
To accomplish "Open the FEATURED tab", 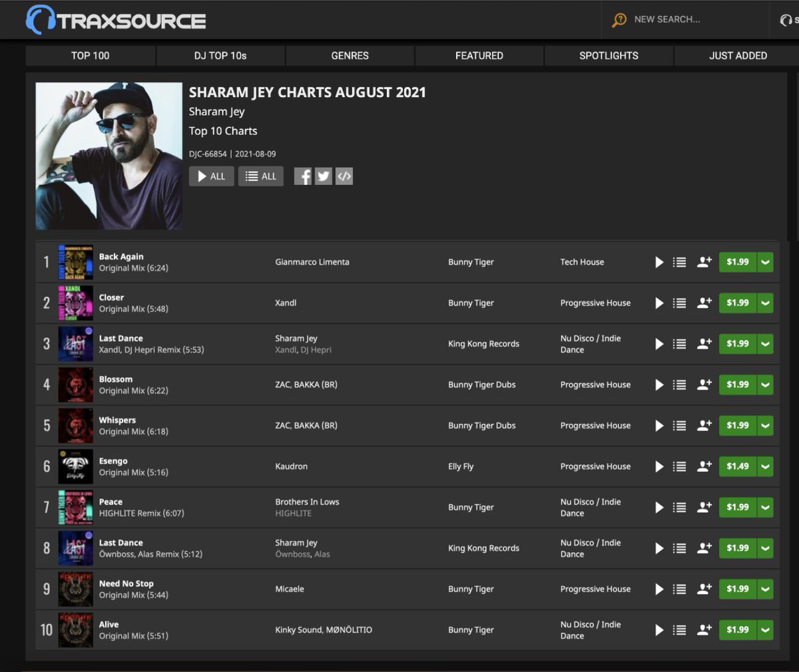I will click(479, 56).
